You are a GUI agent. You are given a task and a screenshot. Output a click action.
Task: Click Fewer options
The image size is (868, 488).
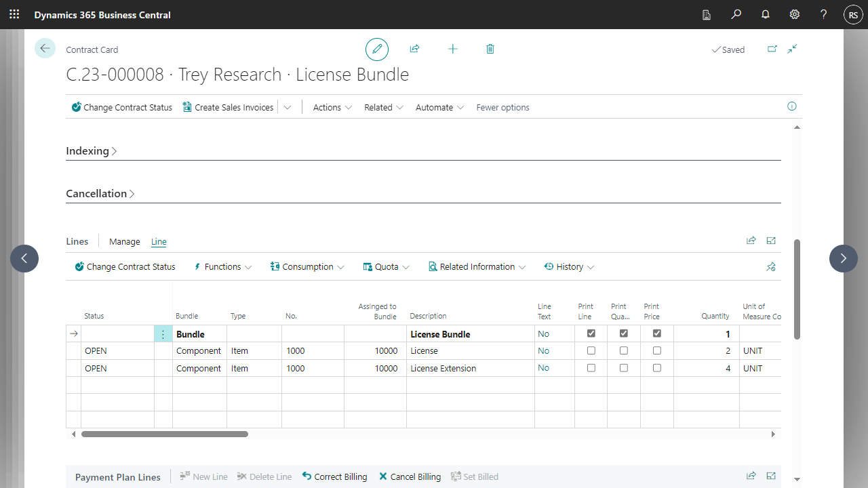(502, 107)
